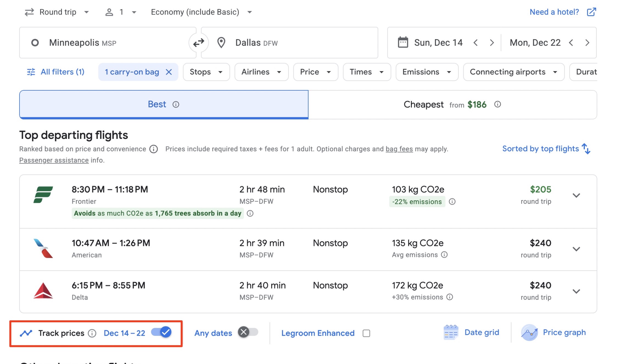621x364 pixels.
Task: Swap origin and destination airports
Action: 198,43
